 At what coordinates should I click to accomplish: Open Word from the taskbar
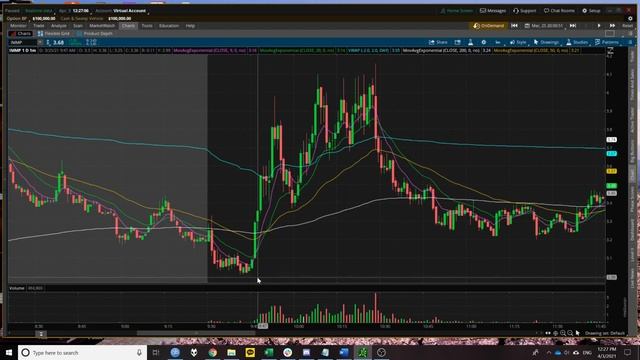tap(344, 352)
